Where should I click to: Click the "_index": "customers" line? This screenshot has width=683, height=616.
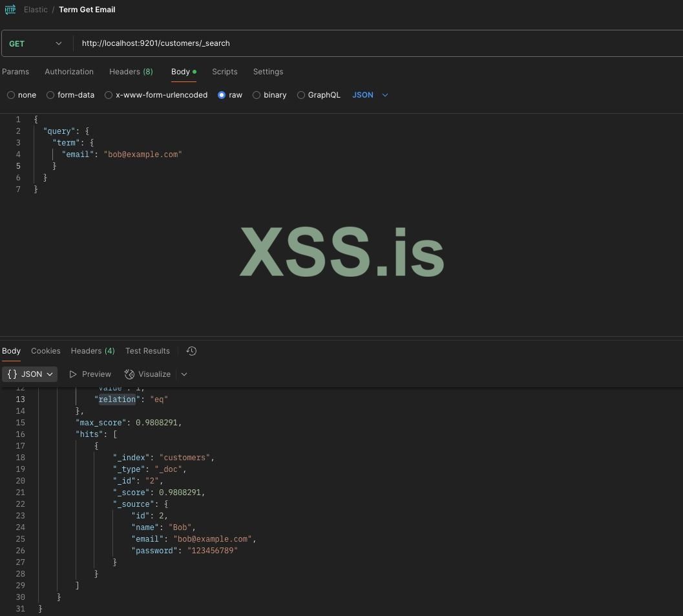coord(163,458)
